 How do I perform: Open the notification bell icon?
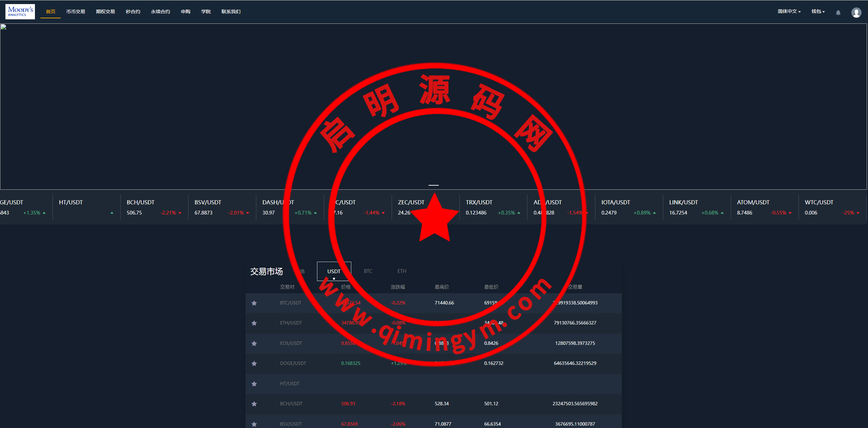(838, 13)
